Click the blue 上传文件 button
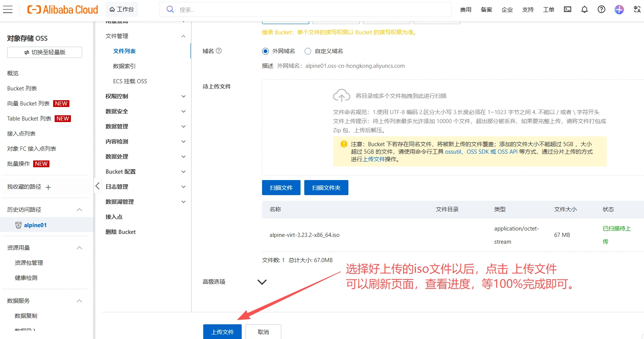Screen dimensions: 644x339 [222, 331]
